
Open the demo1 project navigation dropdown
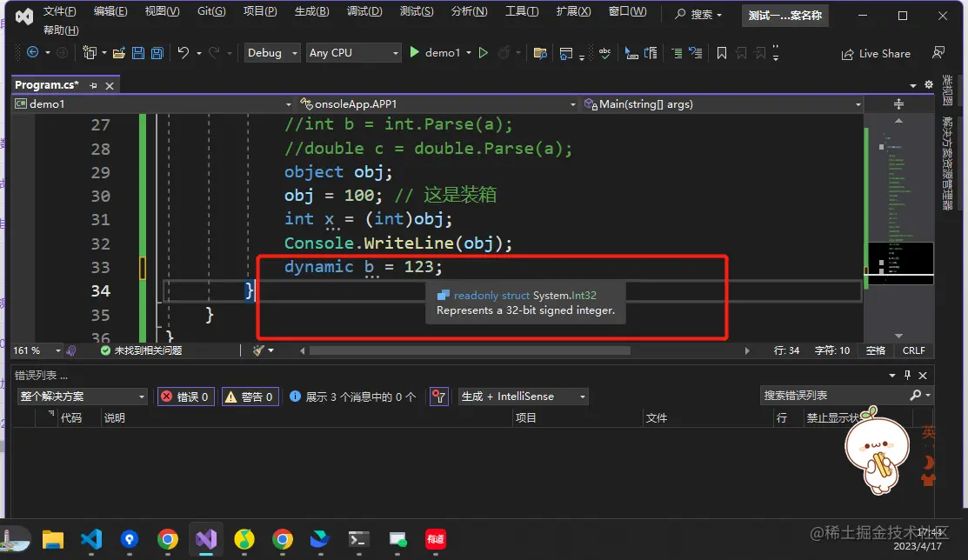[x=152, y=103]
